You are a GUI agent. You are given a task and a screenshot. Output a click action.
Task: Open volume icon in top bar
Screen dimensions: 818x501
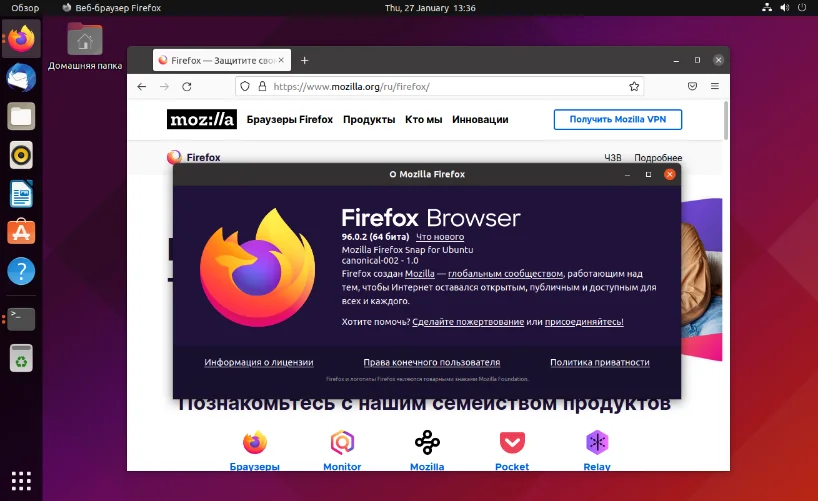pyautogui.click(x=785, y=7)
